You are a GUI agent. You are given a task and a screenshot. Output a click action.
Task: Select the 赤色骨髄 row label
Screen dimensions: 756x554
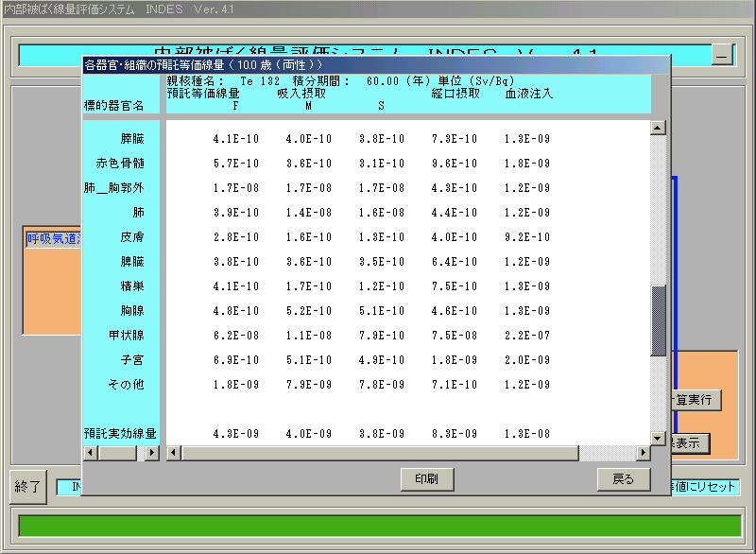(x=120, y=164)
